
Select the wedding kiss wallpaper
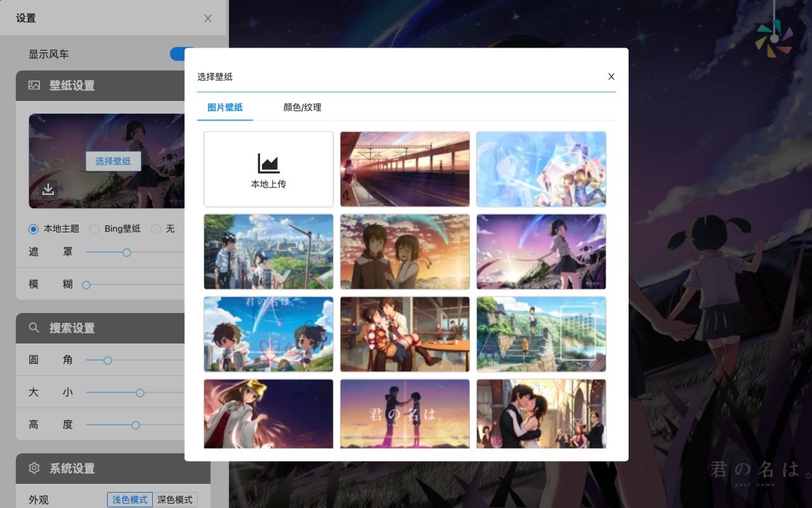(541, 414)
